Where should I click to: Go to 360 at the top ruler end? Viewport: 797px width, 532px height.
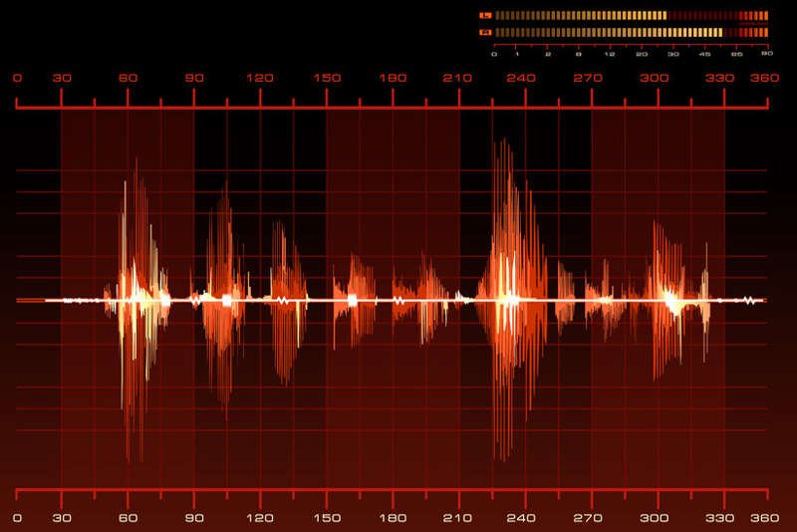coord(765,78)
